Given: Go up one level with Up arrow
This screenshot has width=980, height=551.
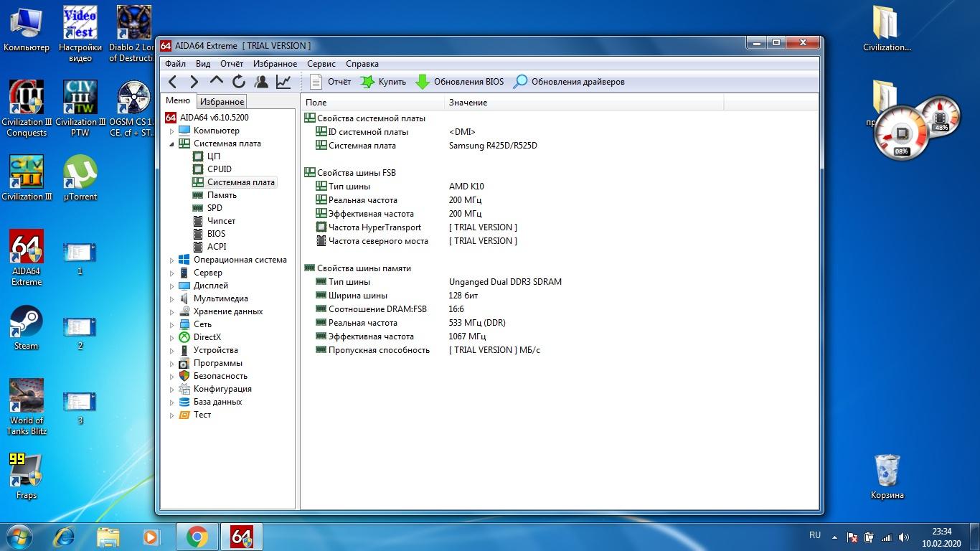Looking at the screenshot, I should 216,82.
